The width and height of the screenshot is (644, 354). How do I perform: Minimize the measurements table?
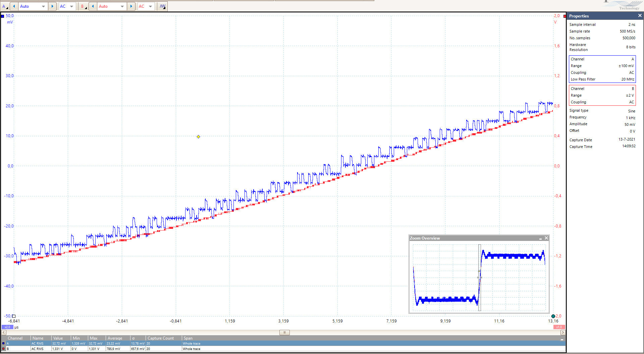point(562,340)
